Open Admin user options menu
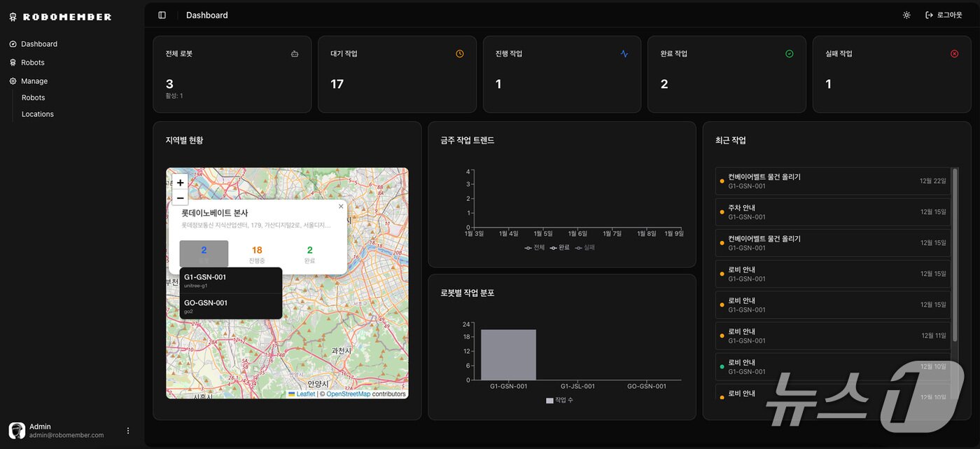980x449 pixels. [x=128, y=431]
